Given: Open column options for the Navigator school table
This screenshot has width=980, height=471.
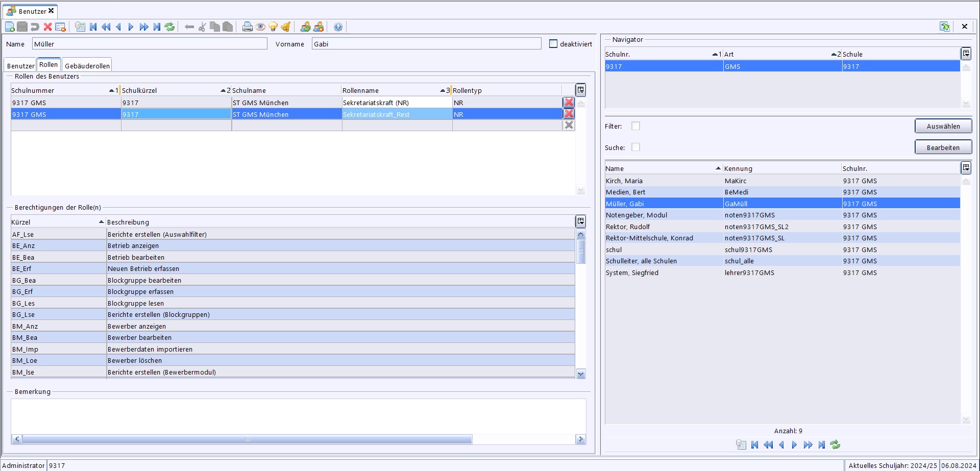Looking at the screenshot, I should (966, 53).
